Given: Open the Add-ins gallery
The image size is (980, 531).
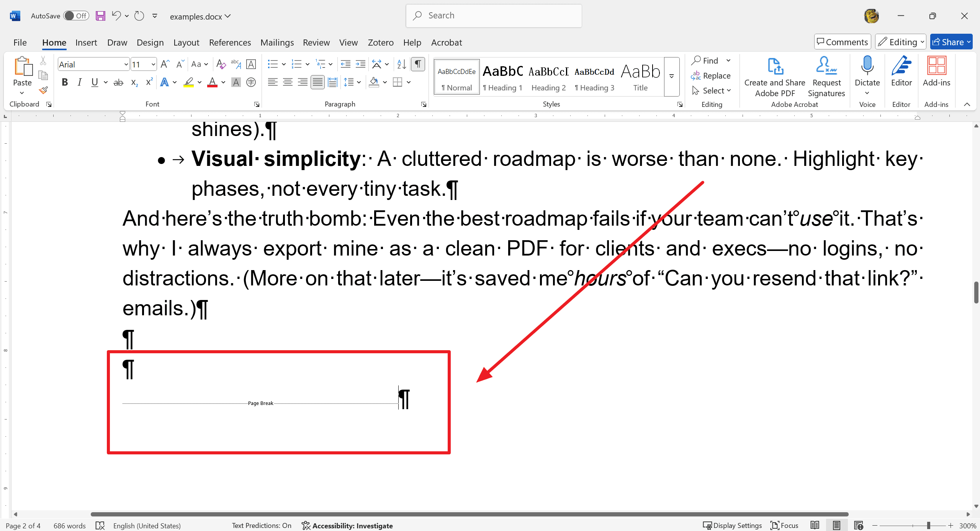Looking at the screenshot, I should coord(936,72).
